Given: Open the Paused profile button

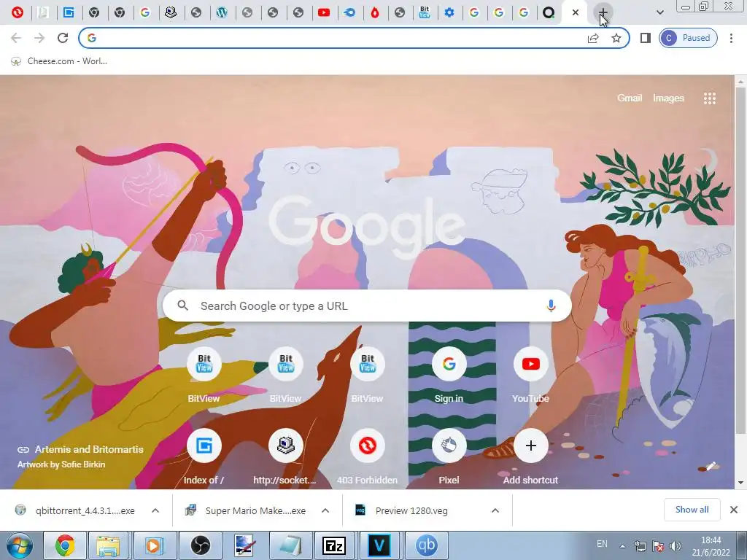Looking at the screenshot, I should 688,38.
